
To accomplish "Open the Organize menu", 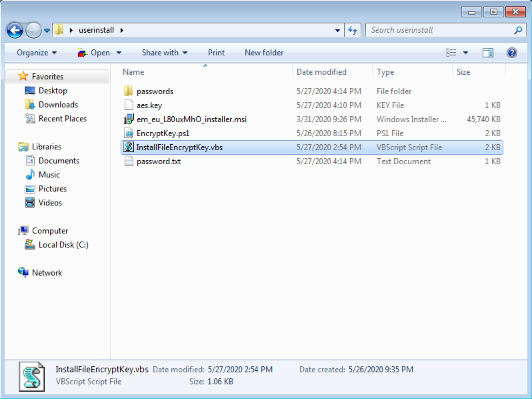I will tap(37, 53).
